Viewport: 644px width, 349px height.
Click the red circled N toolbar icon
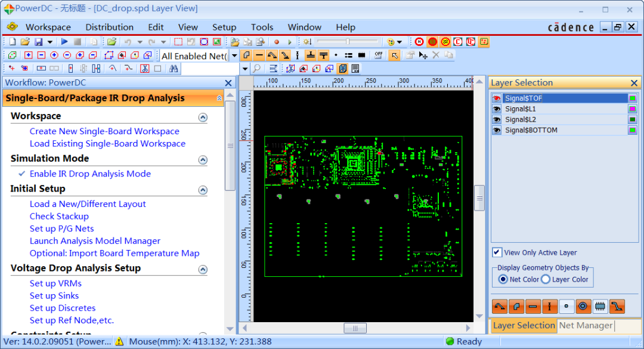pyautogui.click(x=419, y=42)
